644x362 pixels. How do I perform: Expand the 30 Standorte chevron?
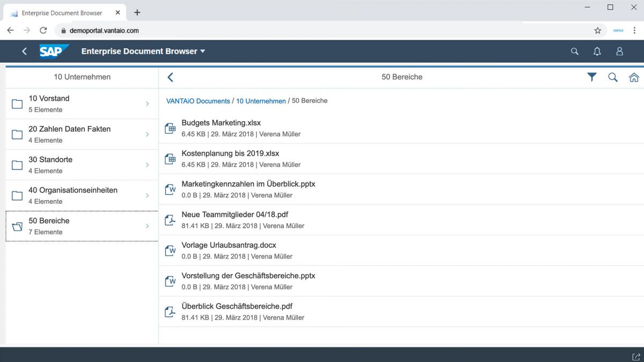coord(148,165)
